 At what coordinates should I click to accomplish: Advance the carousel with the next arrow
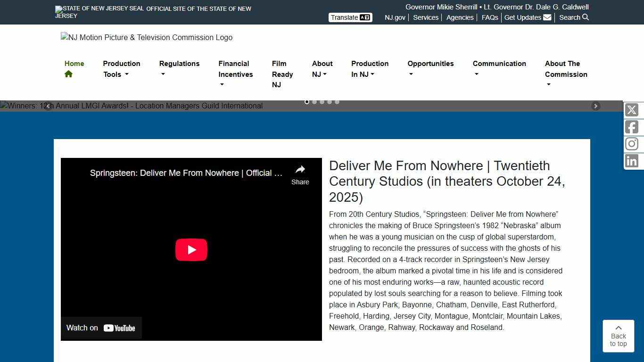tap(595, 106)
